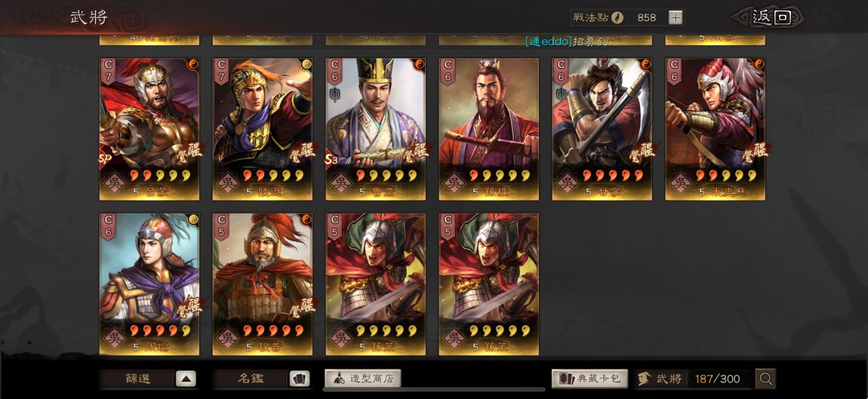Select the 甘寧 general card
The image size is (868, 399).
click(x=602, y=129)
